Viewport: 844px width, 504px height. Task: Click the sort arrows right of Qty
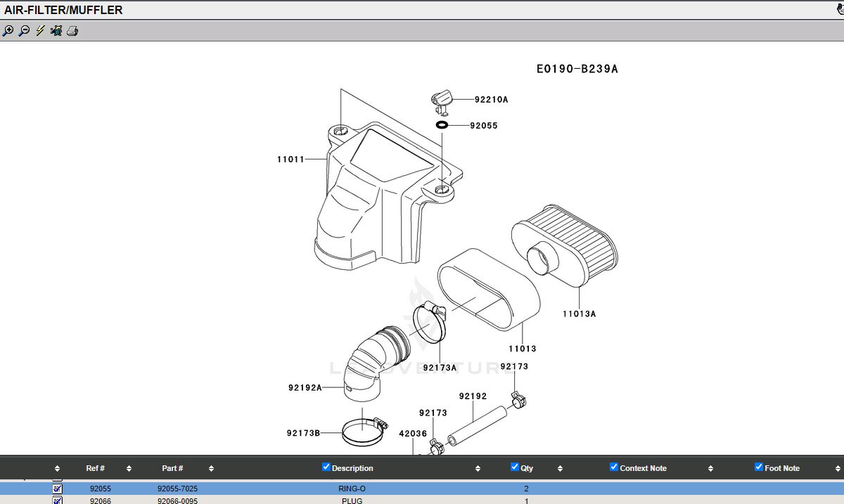[560, 469]
